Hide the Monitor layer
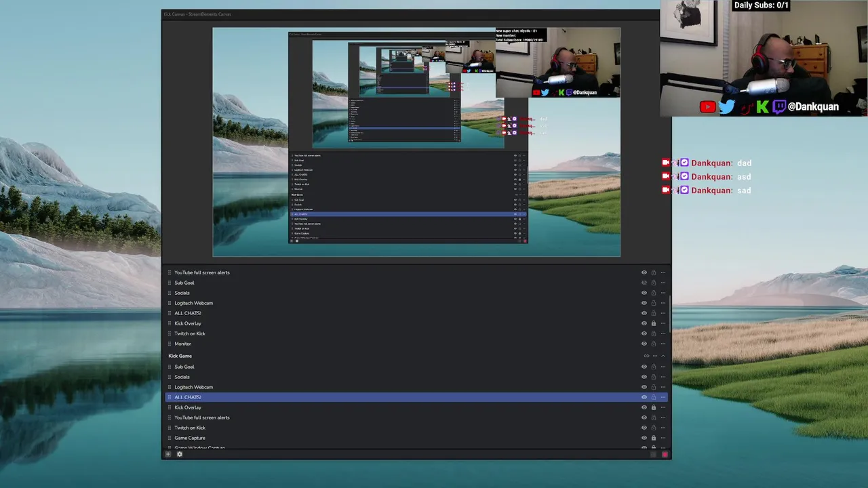This screenshot has height=488, width=868. coord(644,344)
